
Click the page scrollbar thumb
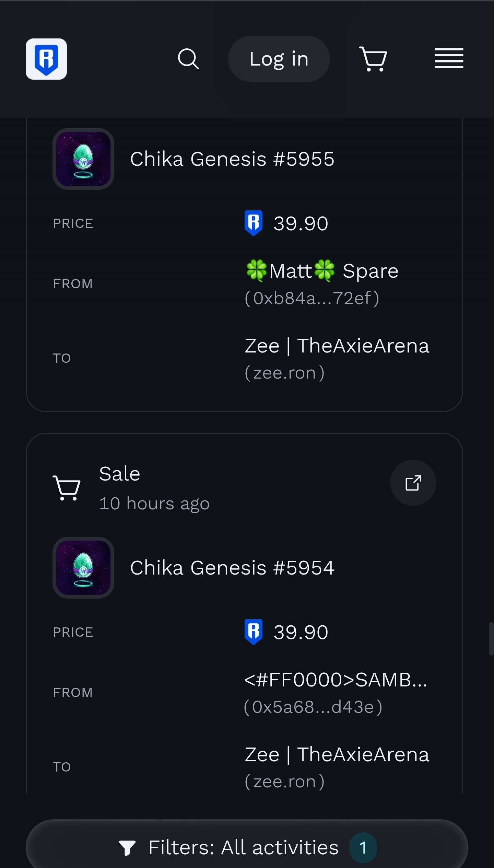coord(491,639)
